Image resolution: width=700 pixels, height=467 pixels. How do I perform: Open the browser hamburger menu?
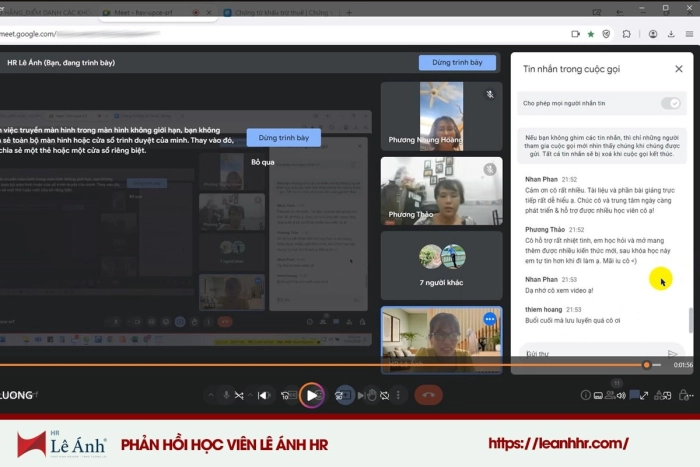[689, 33]
